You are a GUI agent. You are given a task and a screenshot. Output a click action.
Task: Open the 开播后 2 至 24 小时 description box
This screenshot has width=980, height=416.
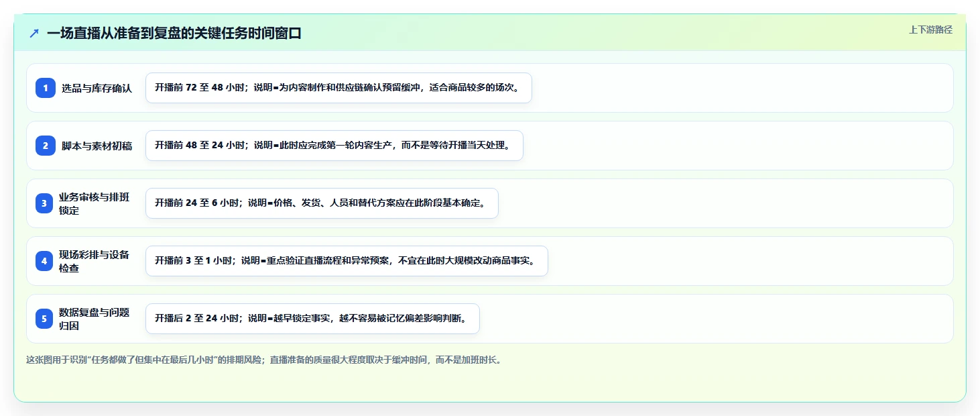coord(312,319)
